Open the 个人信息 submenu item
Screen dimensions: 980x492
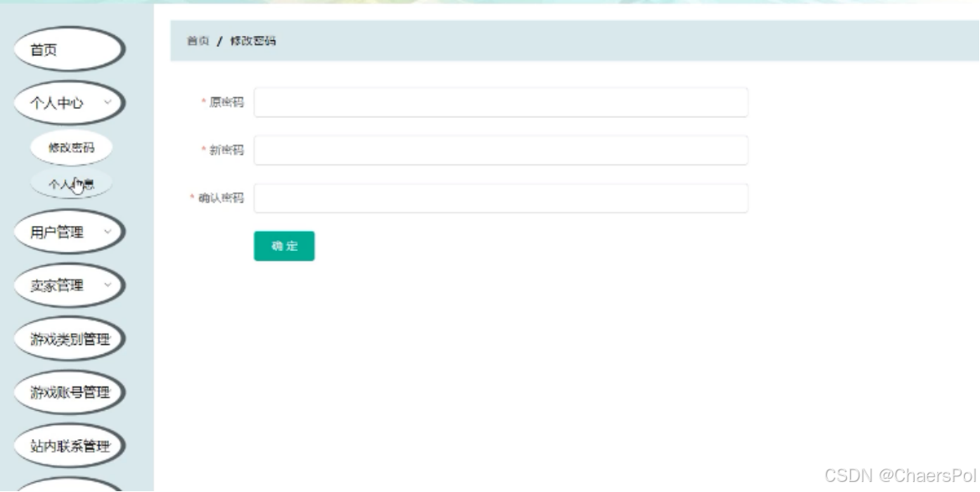tap(71, 184)
